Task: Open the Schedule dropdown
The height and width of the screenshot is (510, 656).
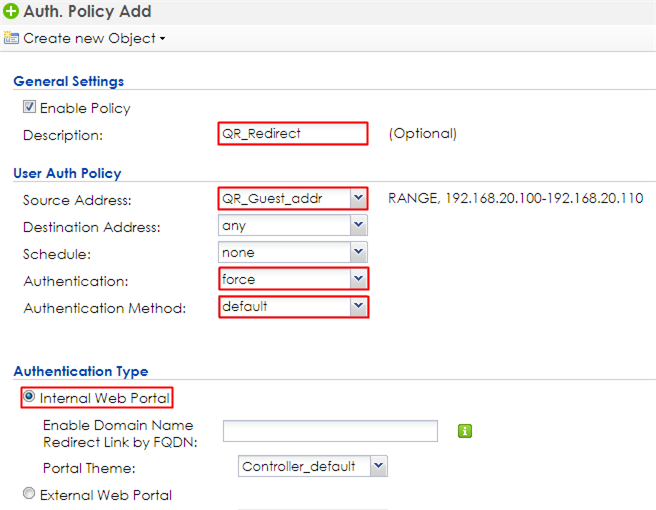Action: [359, 252]
